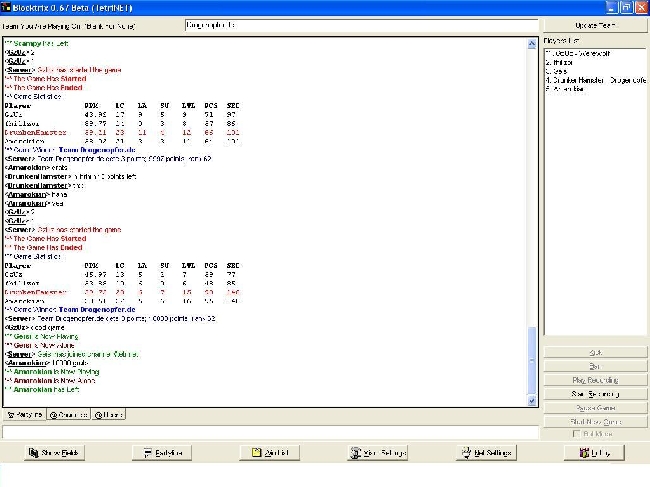Maximize the Blocktrix window
The image size is (650, 487).
(626, 7)
